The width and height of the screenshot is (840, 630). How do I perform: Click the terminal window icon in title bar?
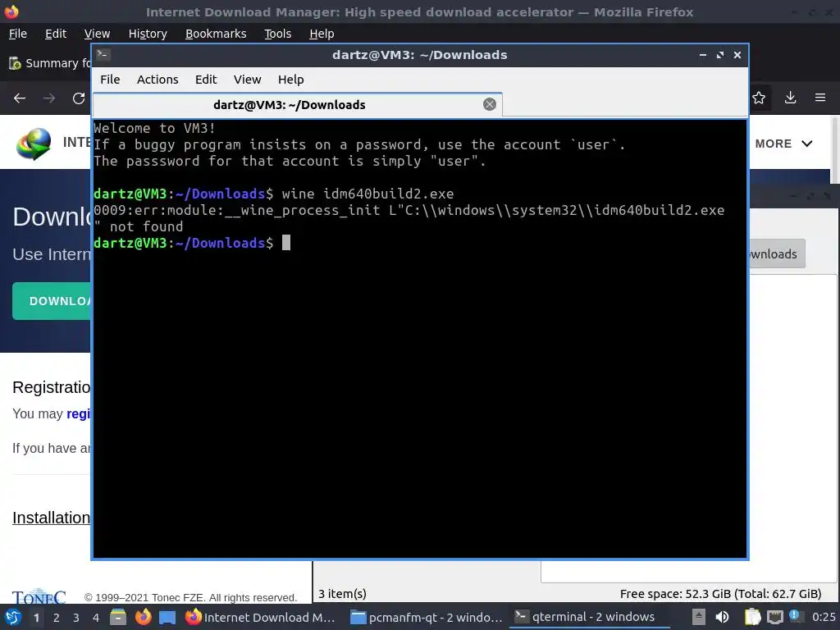[103, 54]
